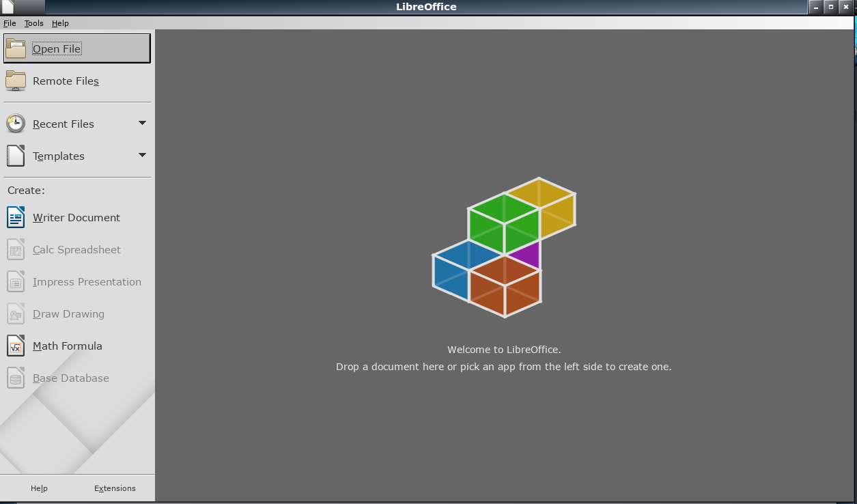Click the Recent Files clock icon
857x504 pixels.
click(16, 124)
